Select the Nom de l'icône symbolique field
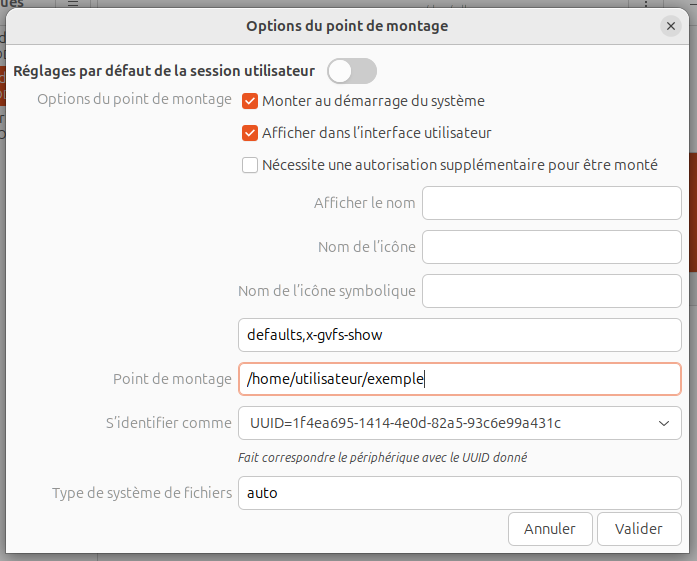The image size is (697, 561). [x=551, y=291]
